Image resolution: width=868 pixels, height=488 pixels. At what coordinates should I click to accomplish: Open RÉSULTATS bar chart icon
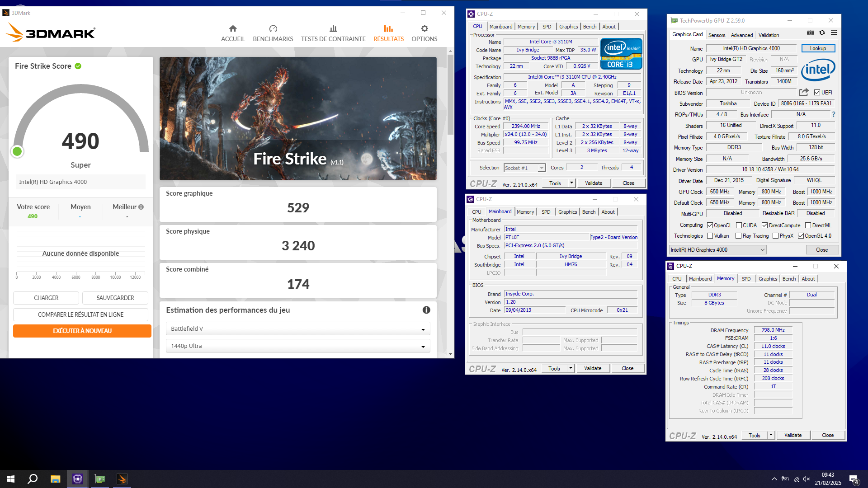[388, 28]
